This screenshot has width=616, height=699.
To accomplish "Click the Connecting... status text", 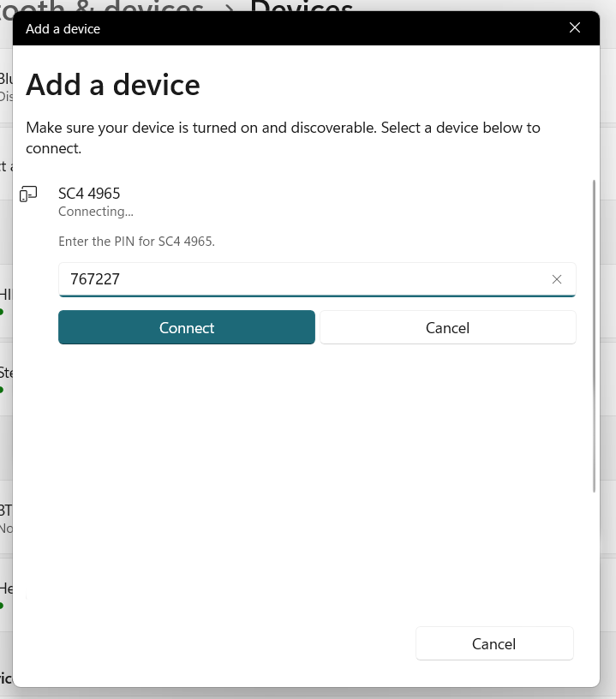I will click(96, 212).
